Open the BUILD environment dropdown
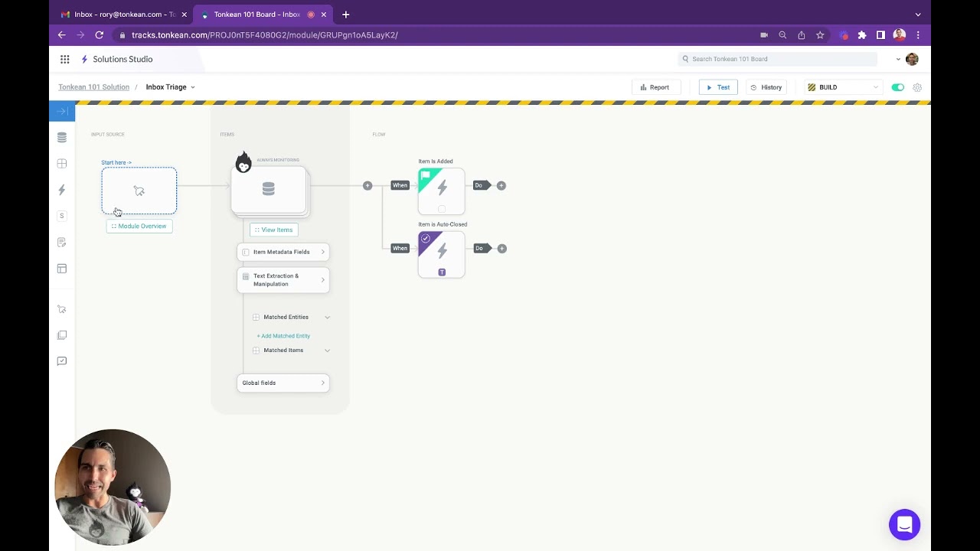 844,87
